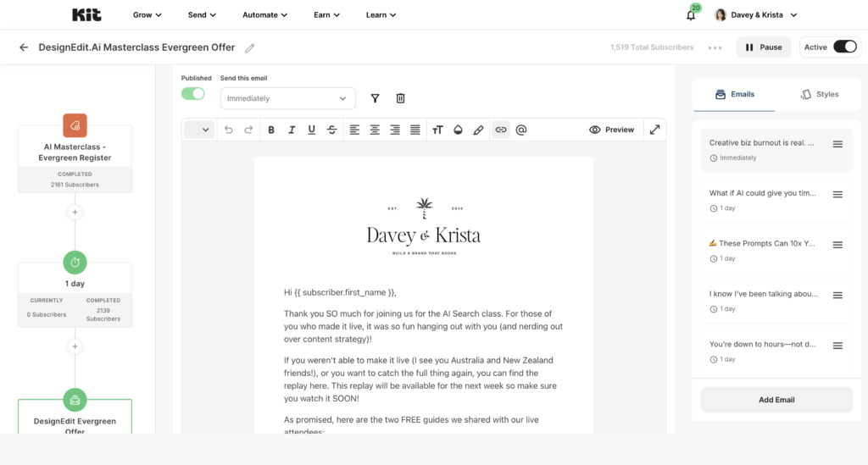The width and height of the screenshot is (868, 465).
Task: Open Davey & Krista account menu
Action: click(756, 15)
